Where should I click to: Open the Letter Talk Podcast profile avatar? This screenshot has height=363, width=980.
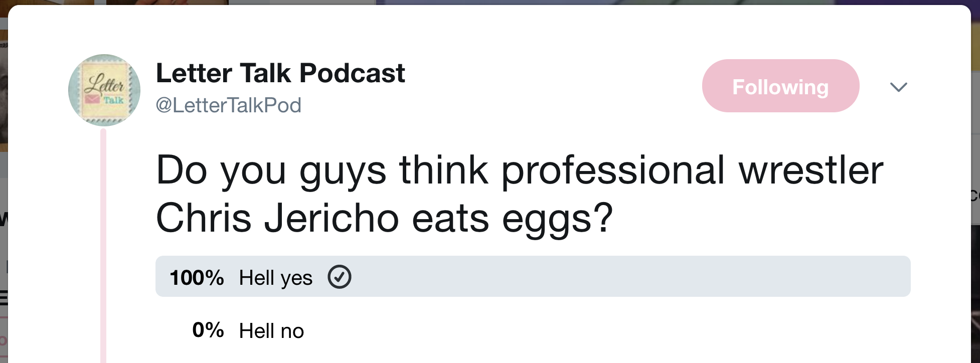coord(104,90)
